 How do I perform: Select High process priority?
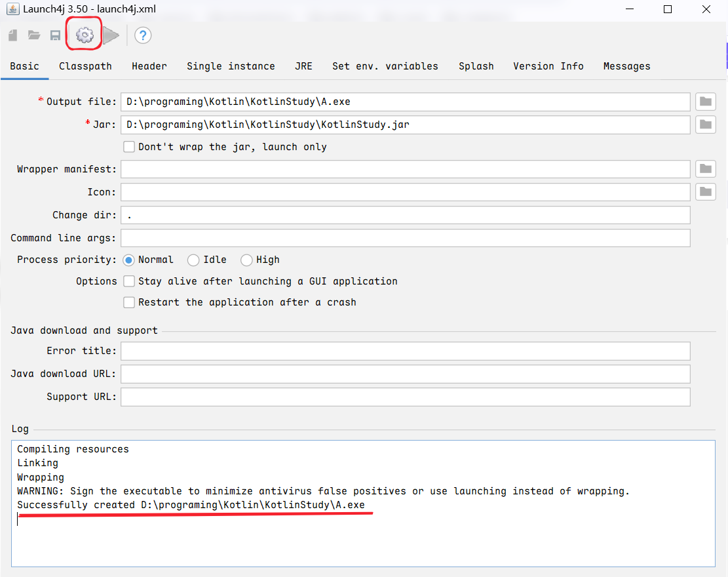tap(246, 260)
